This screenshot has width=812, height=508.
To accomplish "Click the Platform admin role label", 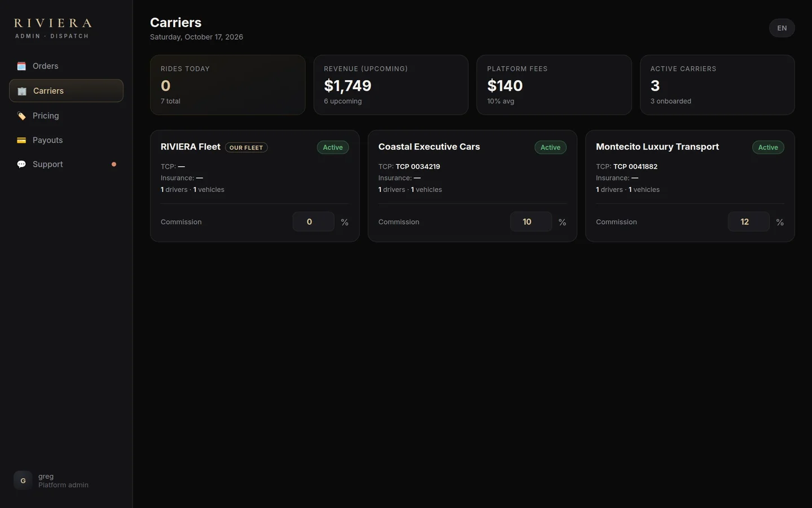I will (x=63, y=485).
